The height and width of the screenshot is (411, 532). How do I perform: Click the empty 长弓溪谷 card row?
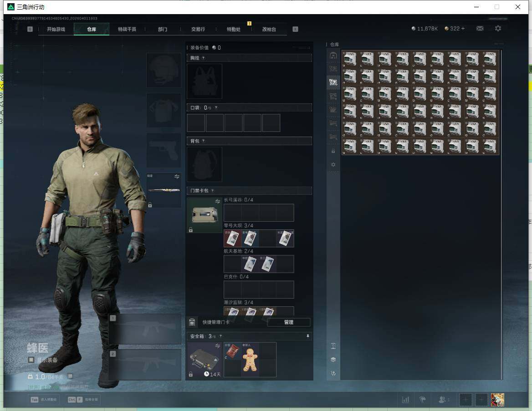click(x=259, y=213)
